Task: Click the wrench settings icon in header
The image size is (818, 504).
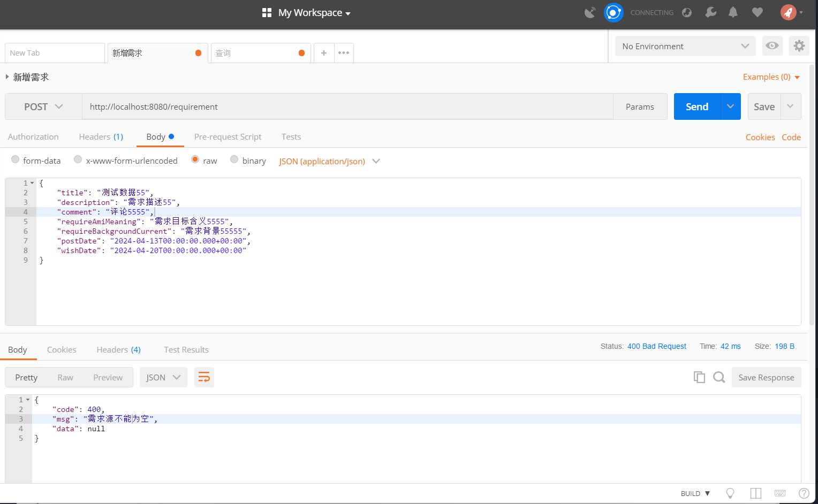Action: (x=710, y=12)
